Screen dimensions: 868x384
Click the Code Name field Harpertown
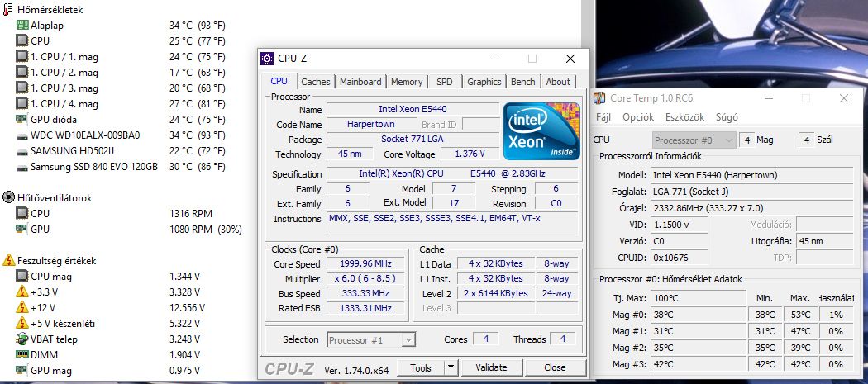pyautogui.click(x=371, y=125)
